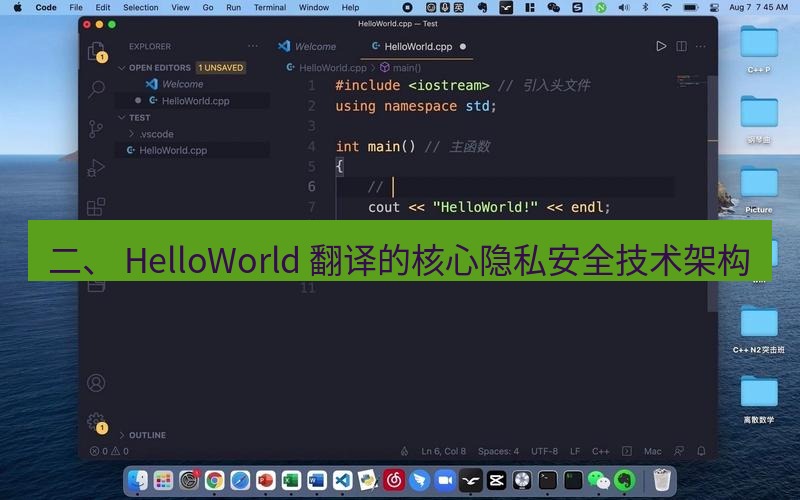The width and height of the screenshot is (800, 500).
Task: Click the feedback icon in status bar
Action: pyautogui.click(x=679, y=451)
